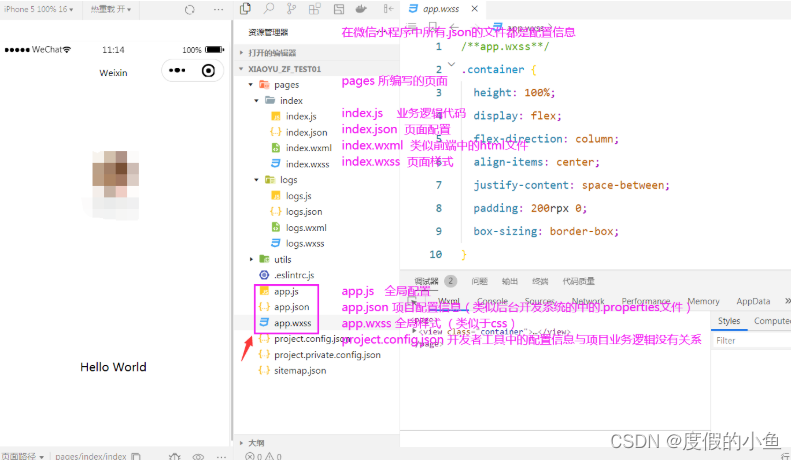This screenshot has height=460, width=797.
Task: Open the Extensions blocks icon
Action: [x=315, y=9]
